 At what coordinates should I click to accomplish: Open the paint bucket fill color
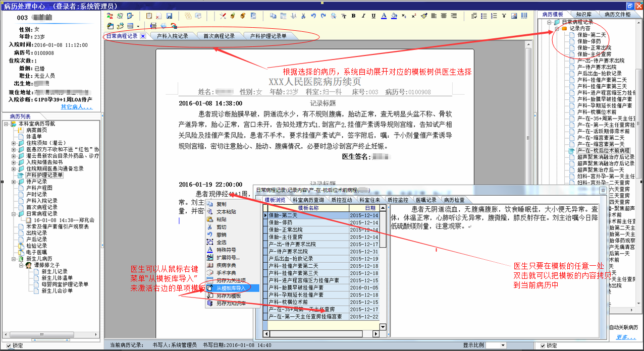click(x=394, y=16)
